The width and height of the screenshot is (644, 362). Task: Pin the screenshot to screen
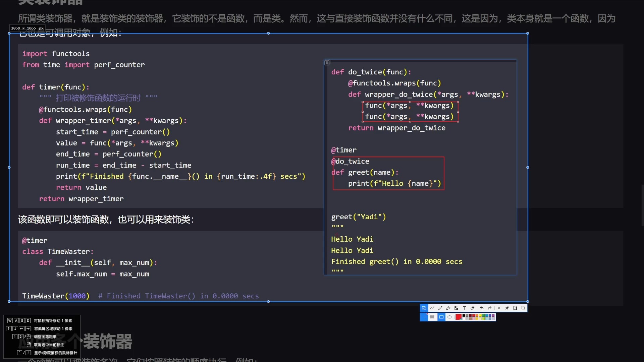[x=507, y=308]
